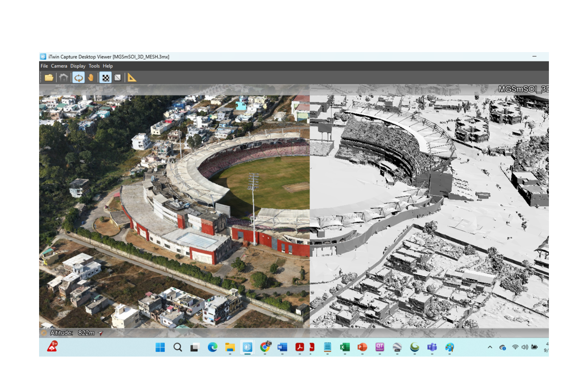Click the red arrow beside altitude value
The height and width of the screenshot is (391, 588).
[x=101, y=333]
